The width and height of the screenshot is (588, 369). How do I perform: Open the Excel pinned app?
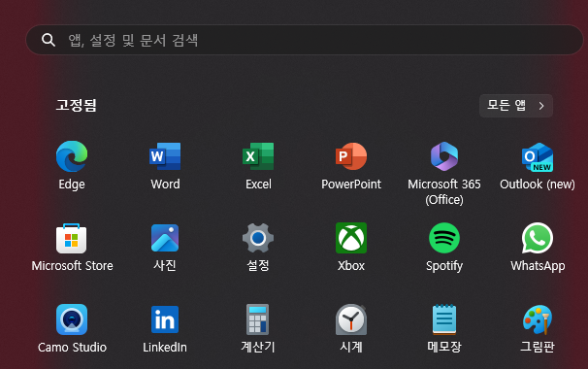[x=258, y=156]
